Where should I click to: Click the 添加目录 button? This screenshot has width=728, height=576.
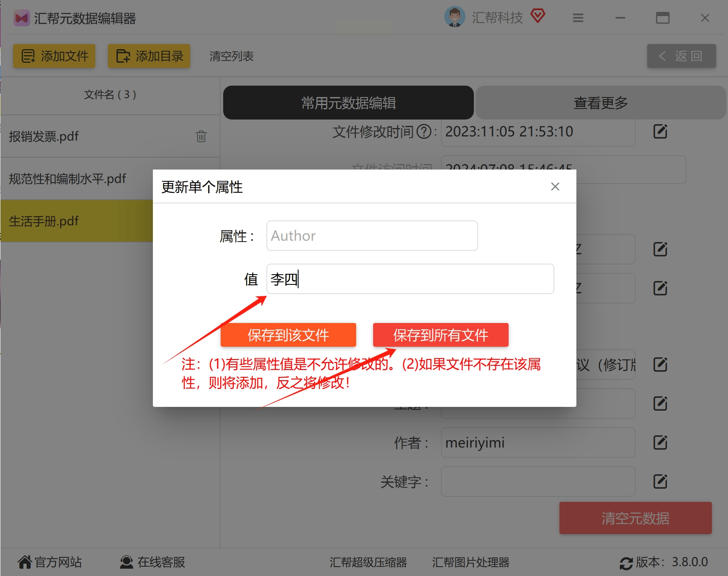tap(149, 56)
